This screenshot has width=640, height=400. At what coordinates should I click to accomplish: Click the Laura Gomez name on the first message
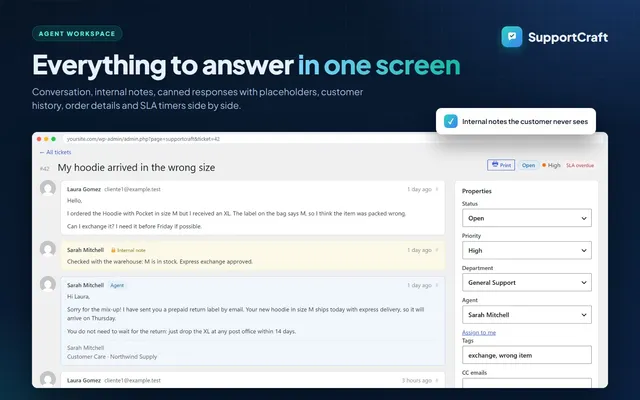click(x=84, y=189)
